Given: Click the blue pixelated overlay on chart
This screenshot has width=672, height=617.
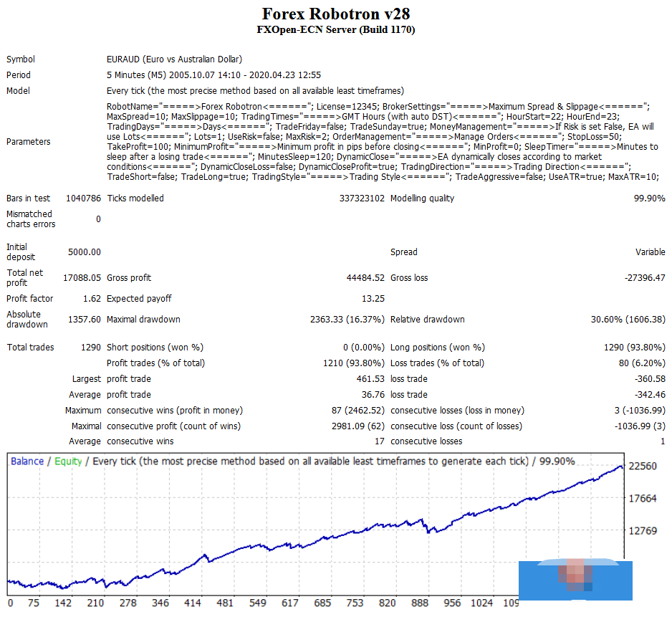Looking at the screenshot, I should coord(575,580).
